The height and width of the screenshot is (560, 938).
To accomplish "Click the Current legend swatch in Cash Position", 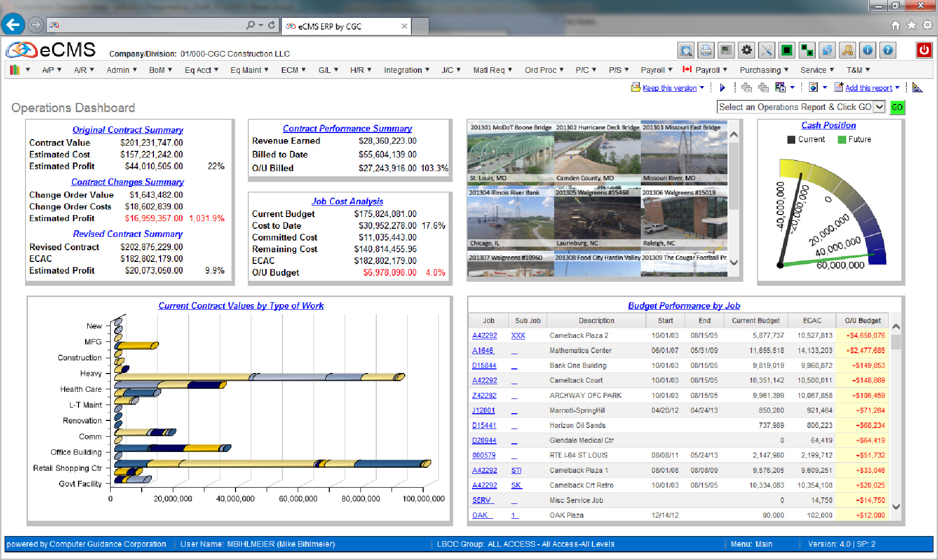I will [791, 140].
